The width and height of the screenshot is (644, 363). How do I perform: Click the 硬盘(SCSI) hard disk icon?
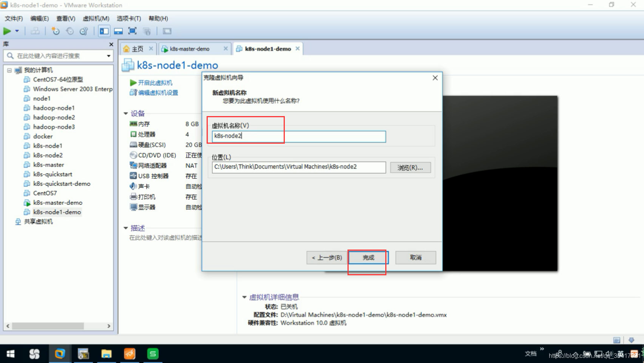[x=133, y=144]
